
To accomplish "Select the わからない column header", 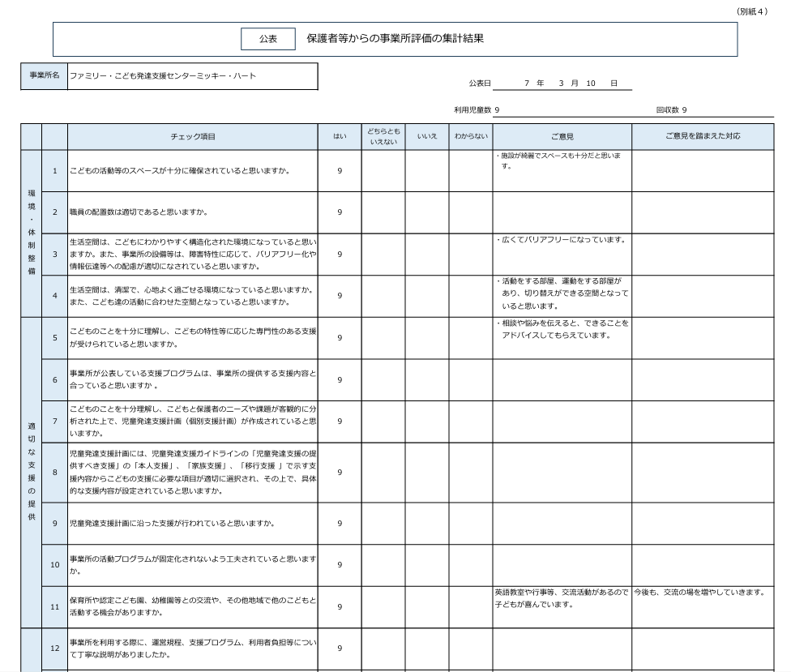I will tap(471, 136).
